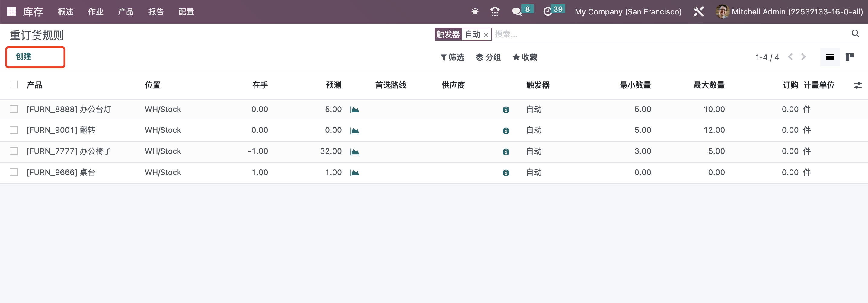The height and width of the screenshot is (303, 868).
Task: Click the debug bug icon
Action: [x=475, y=12]
